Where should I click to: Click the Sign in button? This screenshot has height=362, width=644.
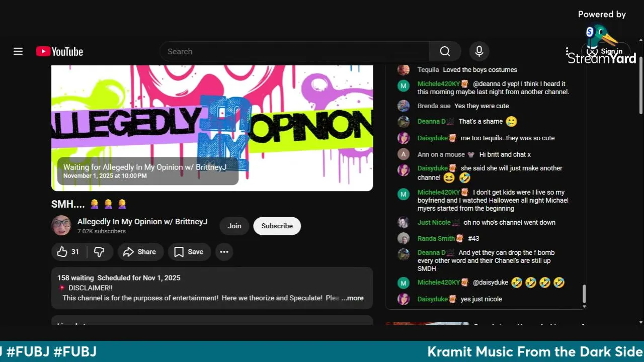point(606,51)
